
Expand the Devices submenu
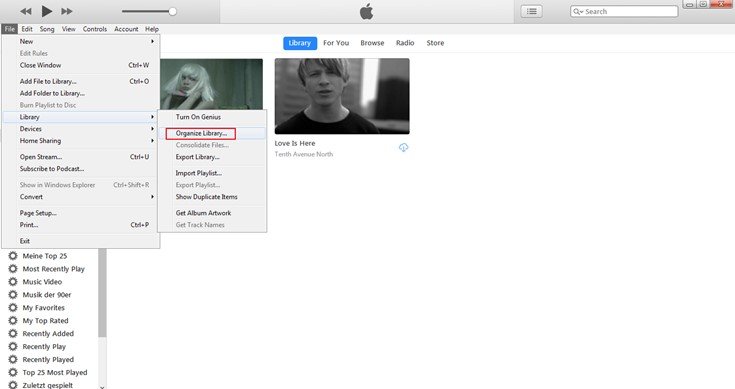coord(81,129)
